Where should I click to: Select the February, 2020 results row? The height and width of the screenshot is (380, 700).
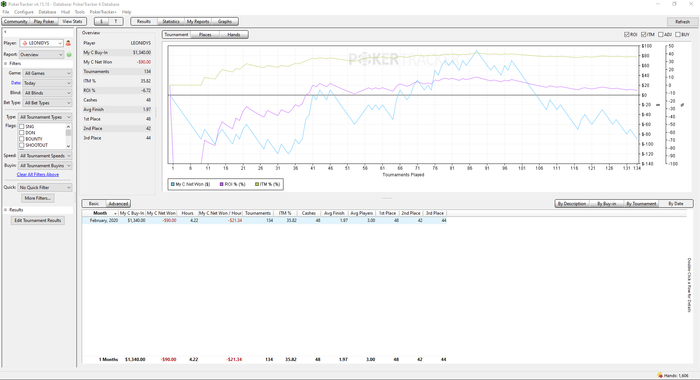[264, 221]
